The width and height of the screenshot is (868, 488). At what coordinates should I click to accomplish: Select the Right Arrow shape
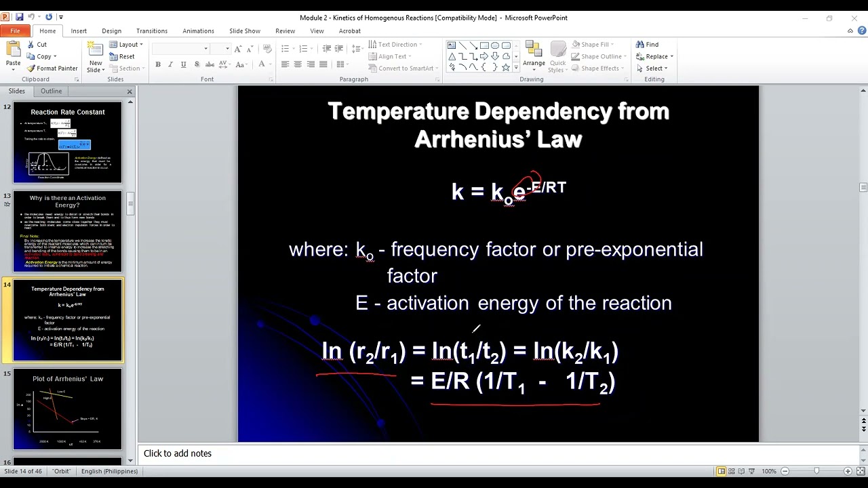click(484, 56)
